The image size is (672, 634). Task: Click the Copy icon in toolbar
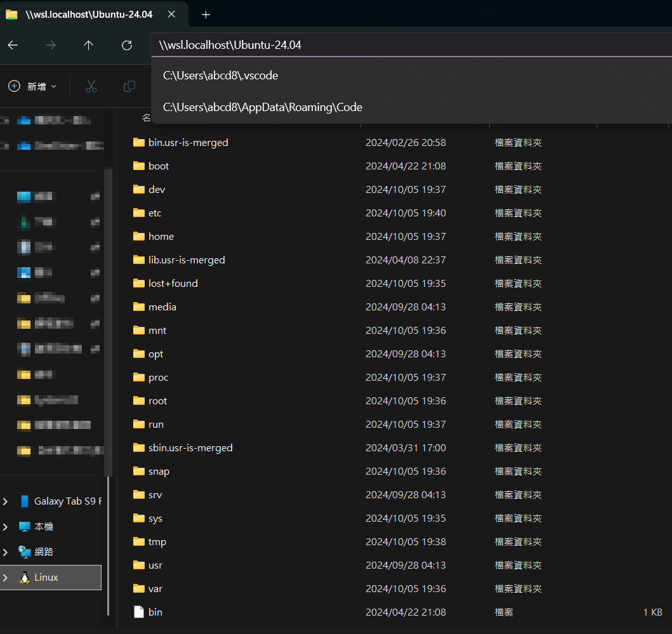129,86
